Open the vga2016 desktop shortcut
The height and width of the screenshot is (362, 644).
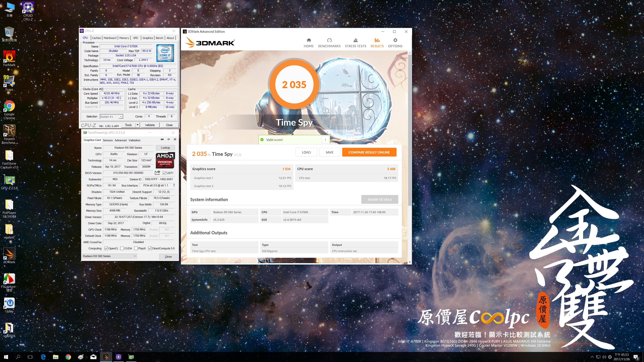[9, 330]
